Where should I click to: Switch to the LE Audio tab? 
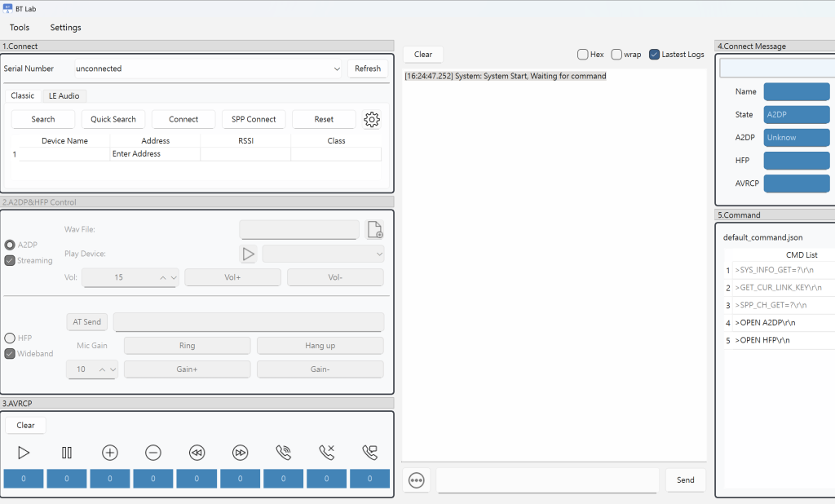click(64, 96)
